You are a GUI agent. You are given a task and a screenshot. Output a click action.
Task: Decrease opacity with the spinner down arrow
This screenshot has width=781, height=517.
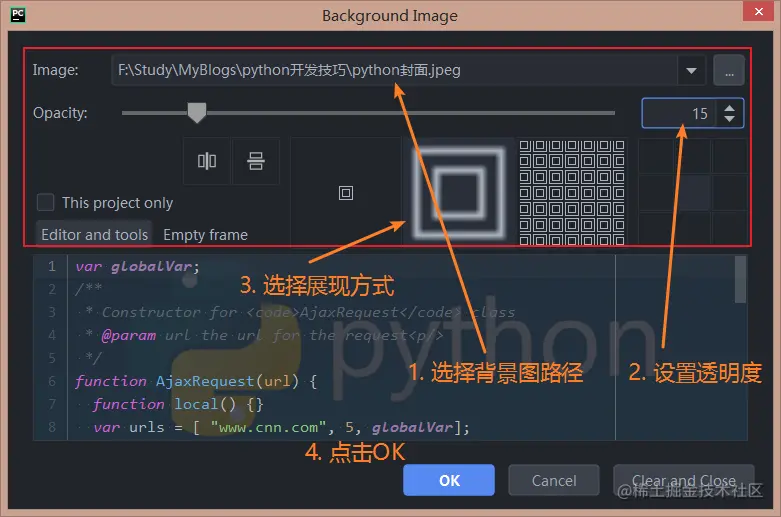pos(730,119)
